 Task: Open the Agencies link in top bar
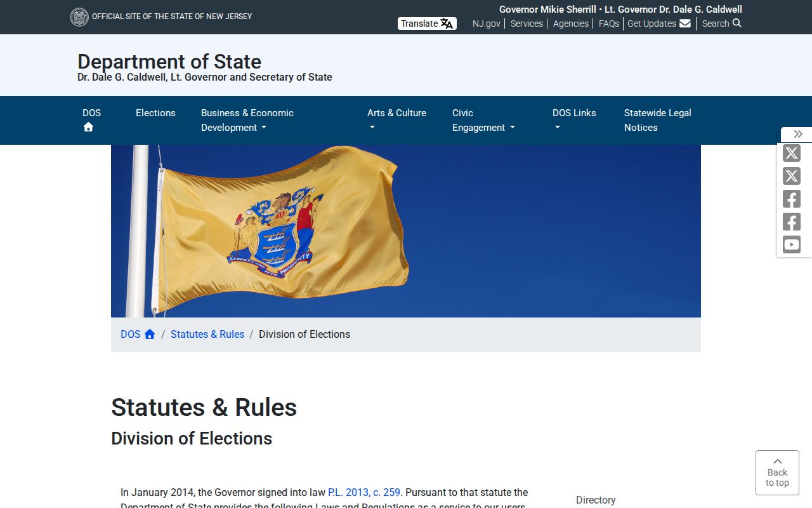point(571,23)
